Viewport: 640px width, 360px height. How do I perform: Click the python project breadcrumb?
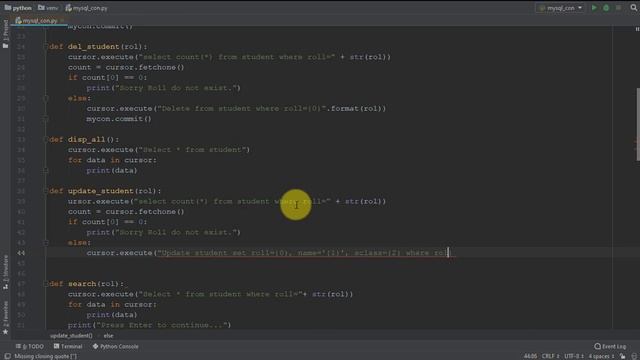18,8
